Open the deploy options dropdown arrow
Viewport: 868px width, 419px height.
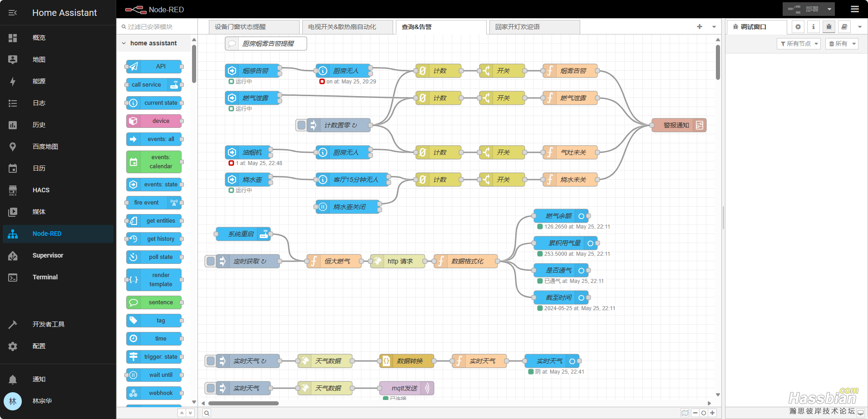coord(829,9)
